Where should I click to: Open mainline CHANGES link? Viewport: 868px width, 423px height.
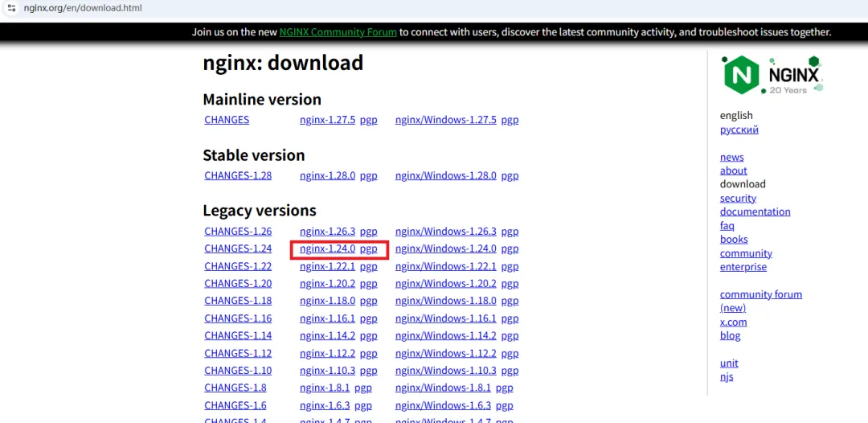(227, 120)
